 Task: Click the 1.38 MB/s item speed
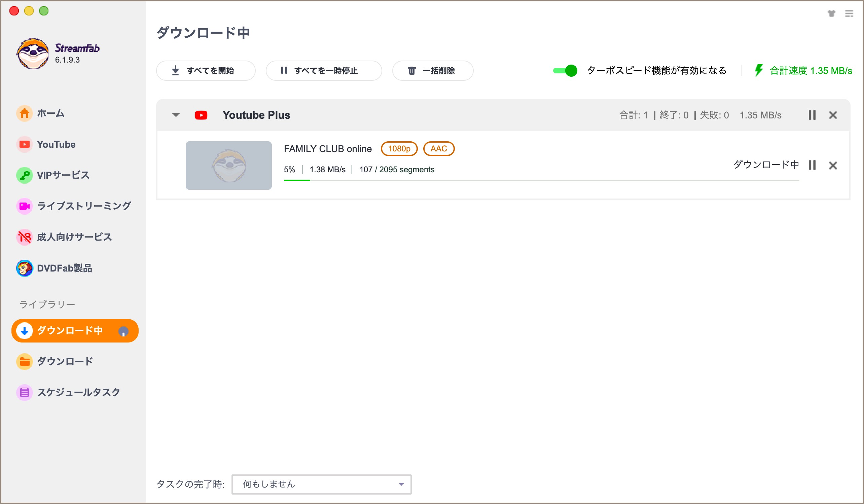coord(327,169)
